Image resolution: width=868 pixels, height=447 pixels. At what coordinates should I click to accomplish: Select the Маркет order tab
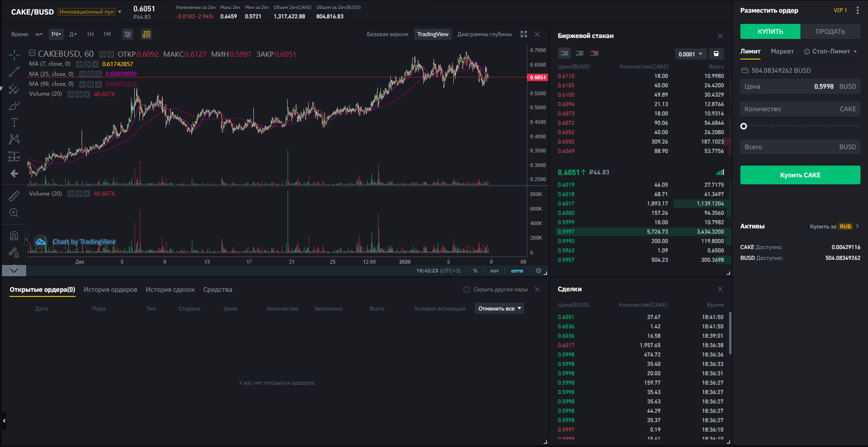click(x=782, y=52)
